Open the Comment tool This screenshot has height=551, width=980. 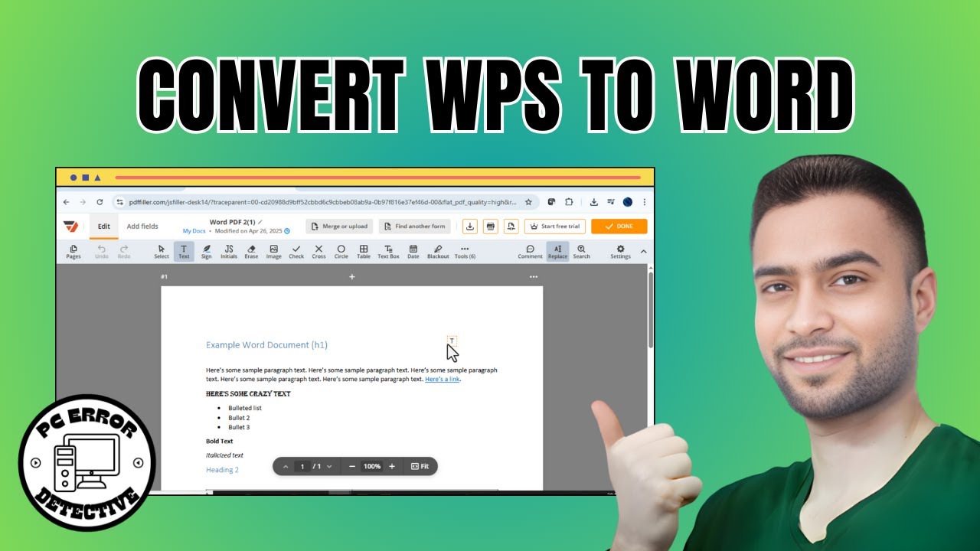click(530, 252)
